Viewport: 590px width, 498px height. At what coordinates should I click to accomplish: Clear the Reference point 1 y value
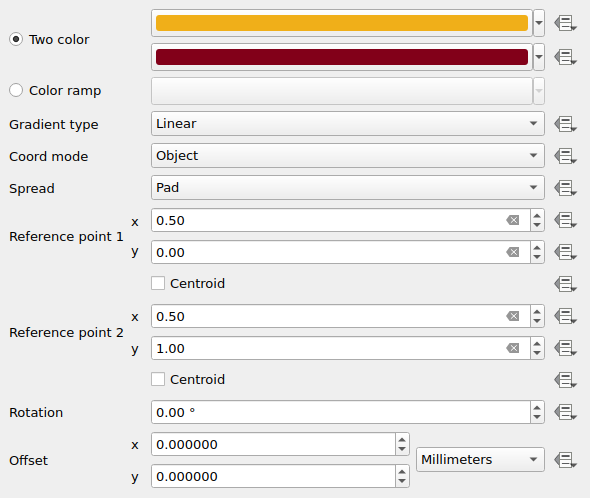(512, 252)
